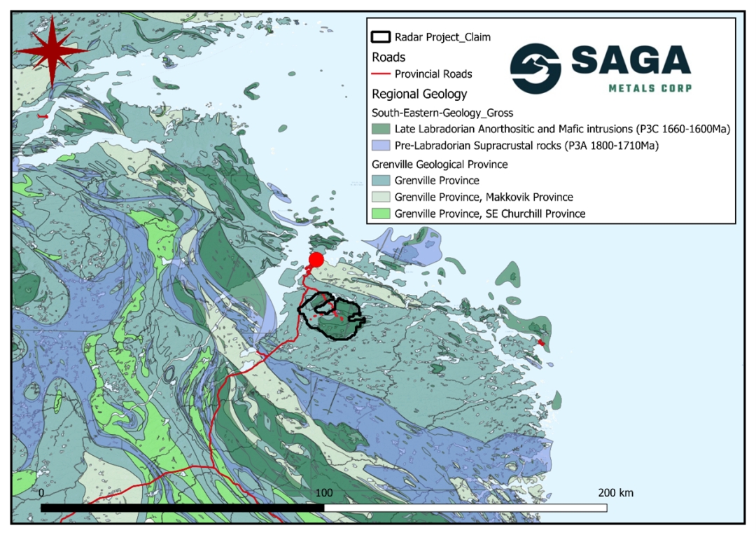Click the Grenville Geological Province legend heading
The width and height of the screenshot is (756, 535).
point(439,165)
